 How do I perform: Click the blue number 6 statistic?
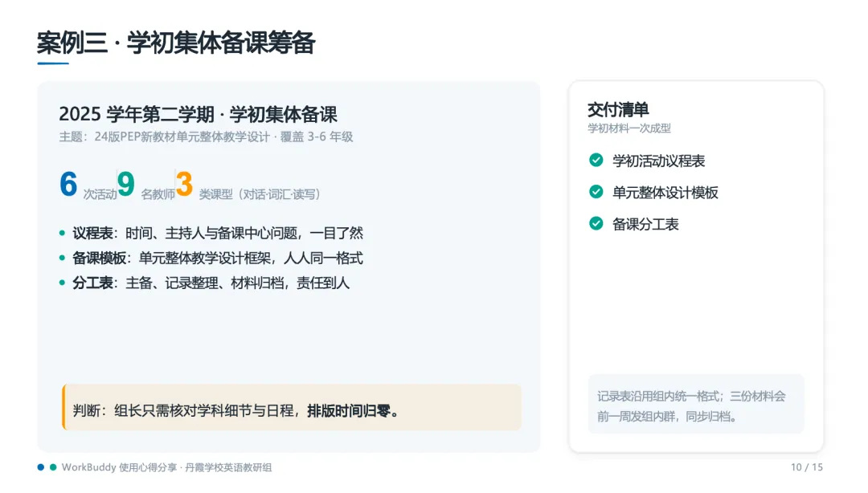pos(68,184)
